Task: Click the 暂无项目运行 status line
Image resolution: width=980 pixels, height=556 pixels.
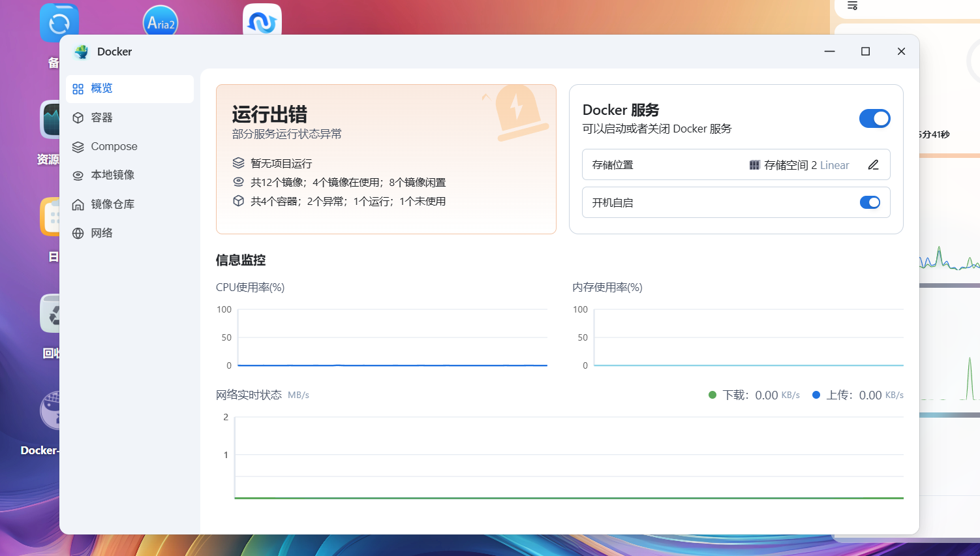Action: coord(281,164)
